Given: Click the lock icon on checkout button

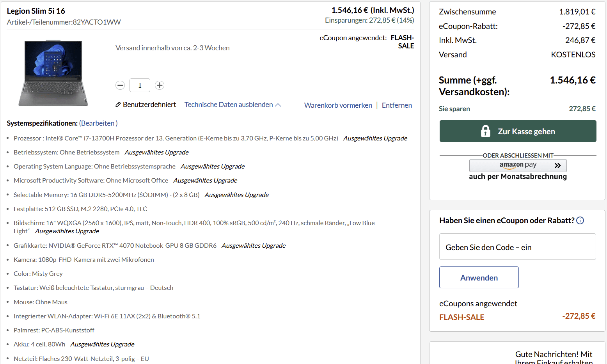Looking at the screenshot, I should 485,131.
